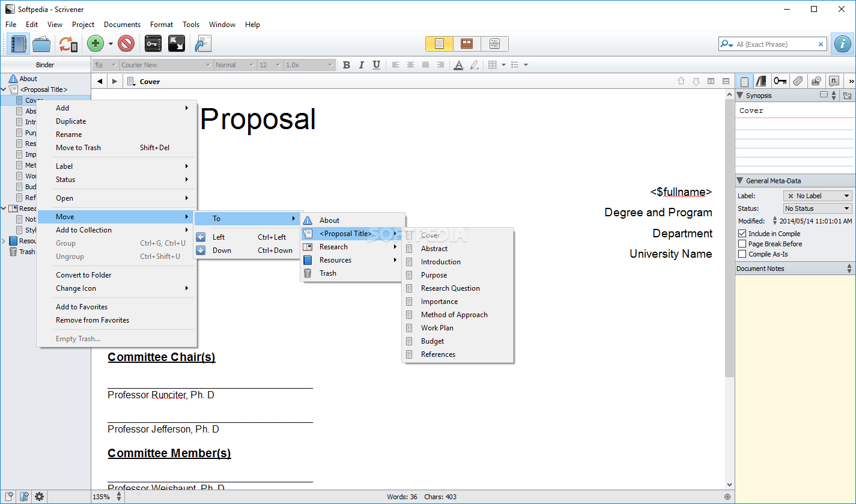Open the Courier New font dropdown

[166, 65]
